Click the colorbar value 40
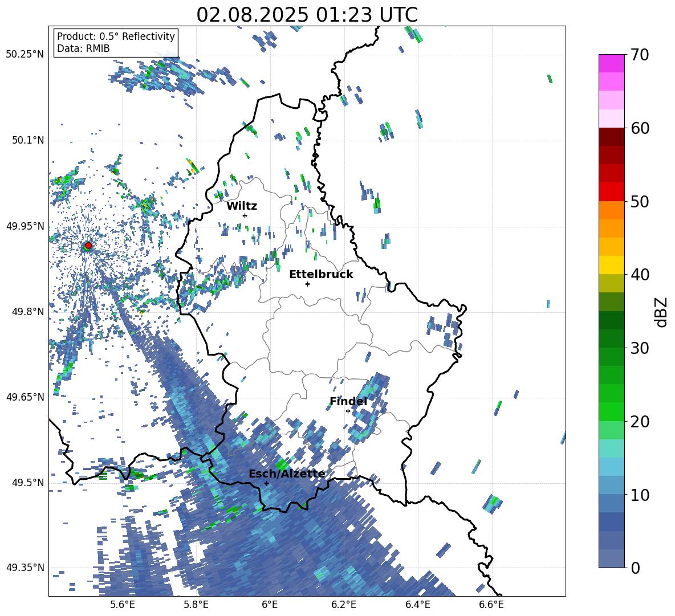 [x=640, y=275]
